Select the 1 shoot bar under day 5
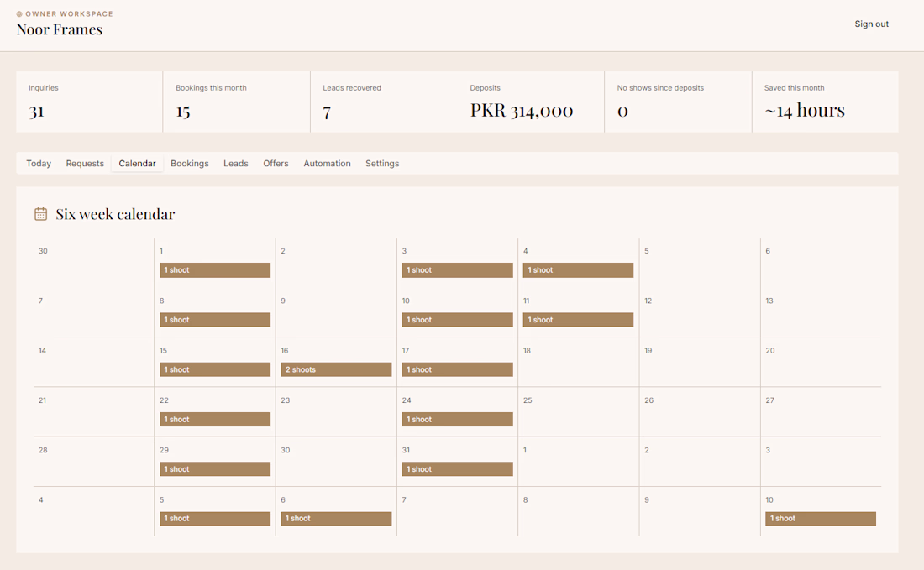924x570 pixels. point(215,519)
